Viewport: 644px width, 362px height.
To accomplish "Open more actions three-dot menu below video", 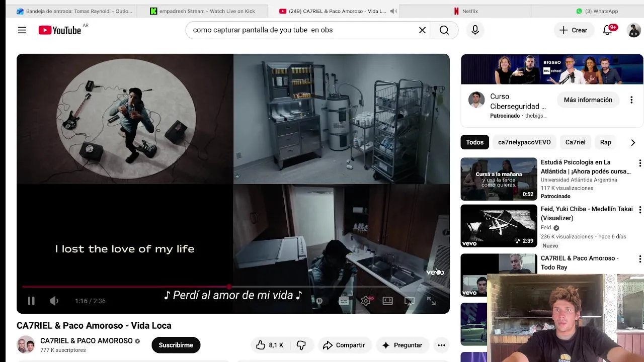I will 441,345.
